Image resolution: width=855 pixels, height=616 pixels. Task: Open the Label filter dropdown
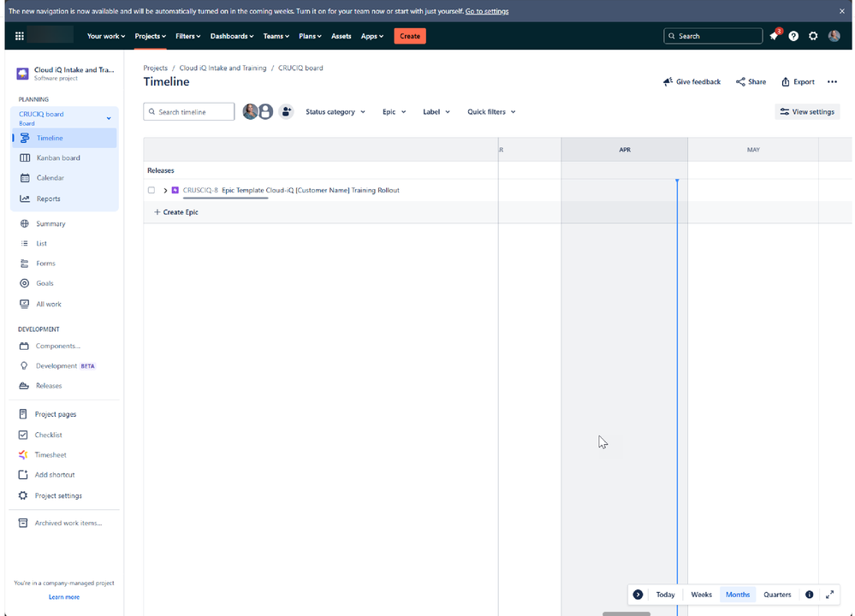(436, 112)
